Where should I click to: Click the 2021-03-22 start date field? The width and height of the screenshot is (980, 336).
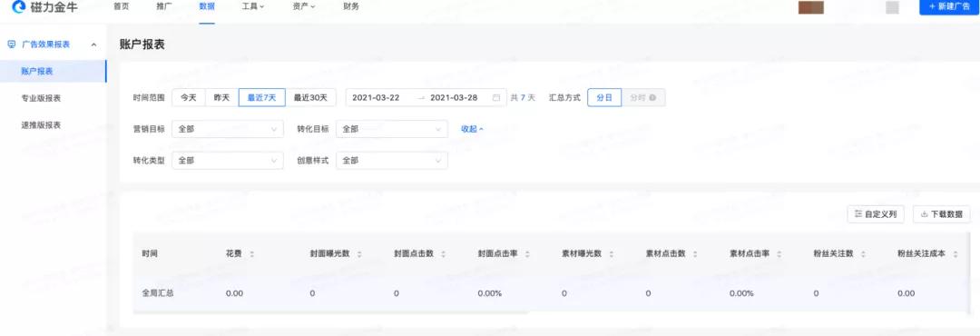pyautogui.click(x=377, y=97)
